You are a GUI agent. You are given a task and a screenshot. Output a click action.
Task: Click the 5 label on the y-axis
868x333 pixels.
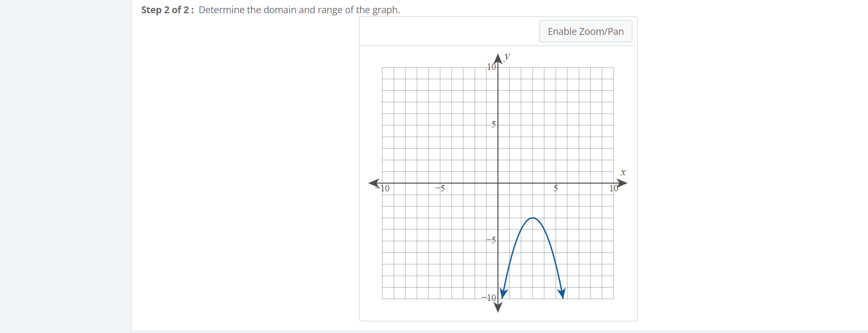[x=494, y=125]
